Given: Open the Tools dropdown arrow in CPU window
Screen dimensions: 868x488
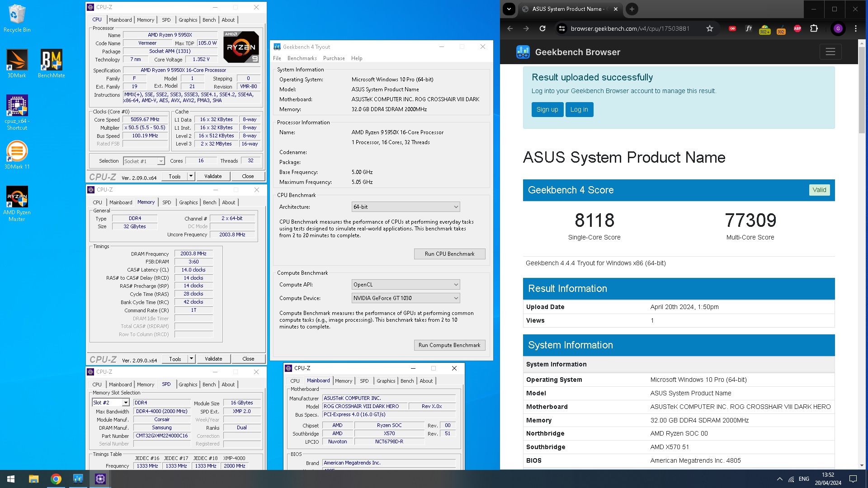Looking at the screenshot, I should tap(191, 176).
